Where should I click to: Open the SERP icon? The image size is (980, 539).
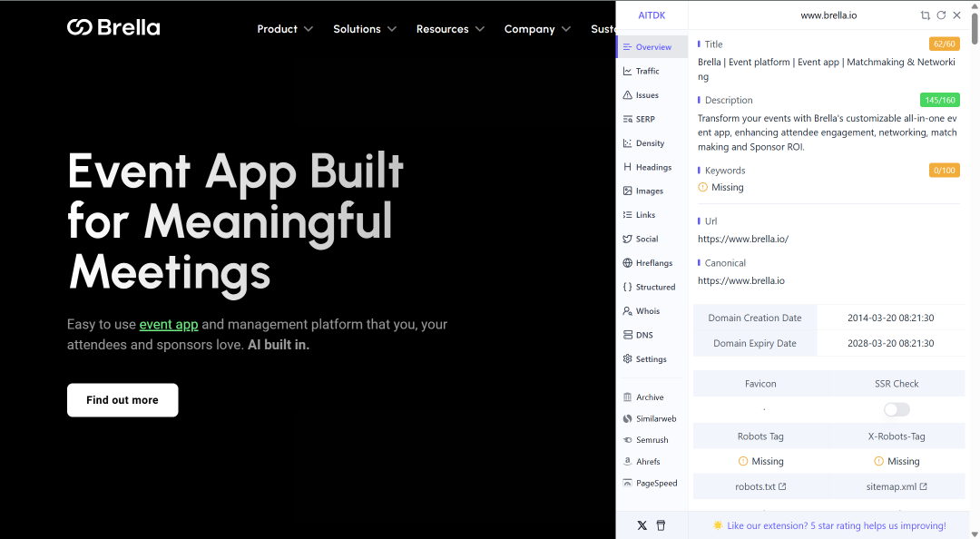(x=628, y=119)
